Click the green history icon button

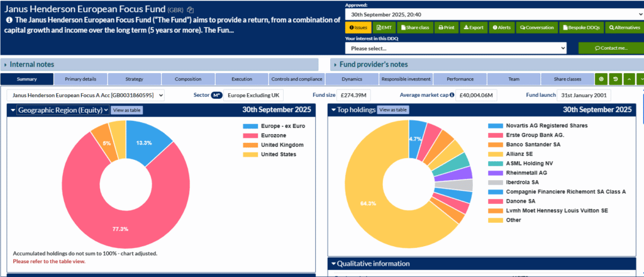[x=614, y=79]
